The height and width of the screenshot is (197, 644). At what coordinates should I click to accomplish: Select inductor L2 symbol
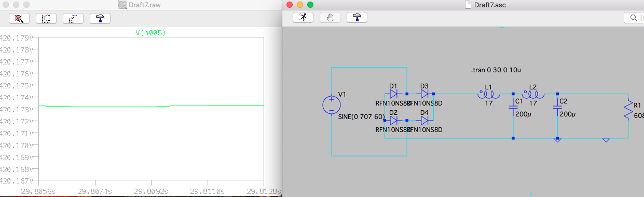532,94
